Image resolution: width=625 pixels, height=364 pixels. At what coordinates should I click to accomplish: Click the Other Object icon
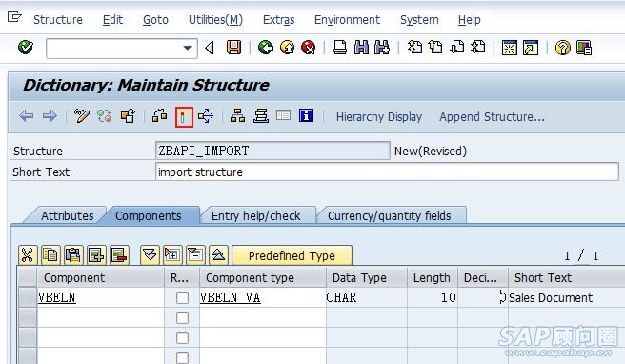pos(128,116)
